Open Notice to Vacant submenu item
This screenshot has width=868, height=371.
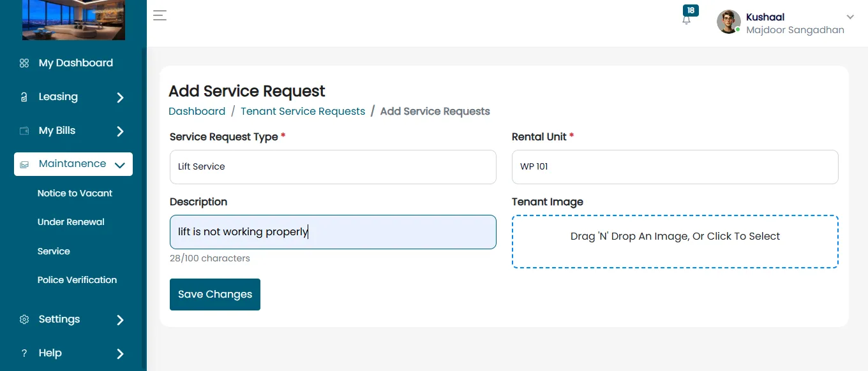coord(75,193)
